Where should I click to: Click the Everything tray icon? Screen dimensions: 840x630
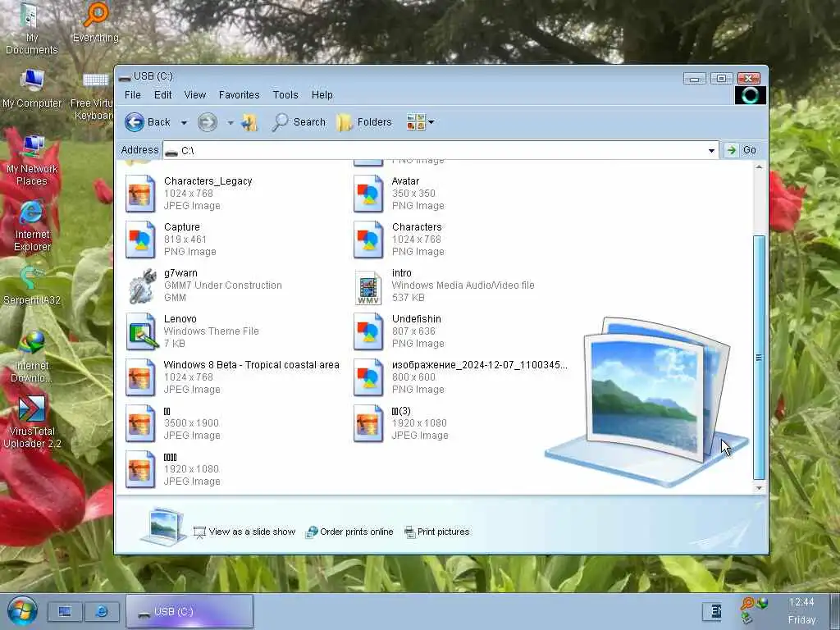tap(746, 604)
